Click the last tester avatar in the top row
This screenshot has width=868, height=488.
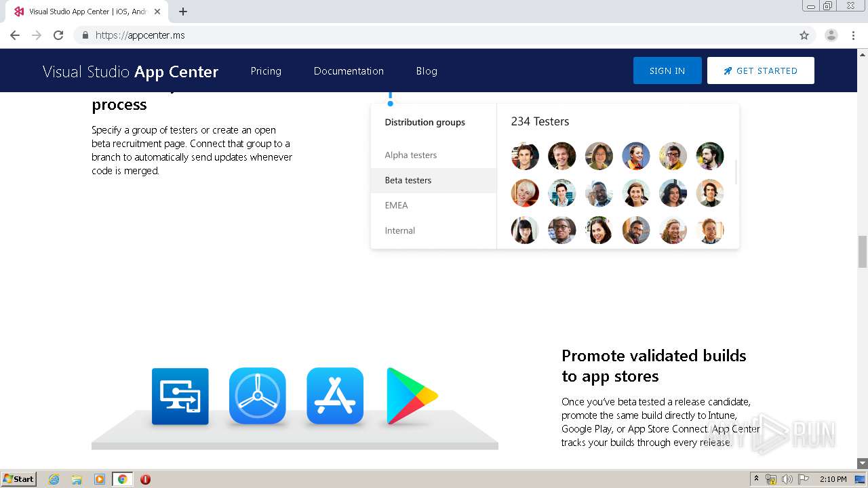click(710, 156)
